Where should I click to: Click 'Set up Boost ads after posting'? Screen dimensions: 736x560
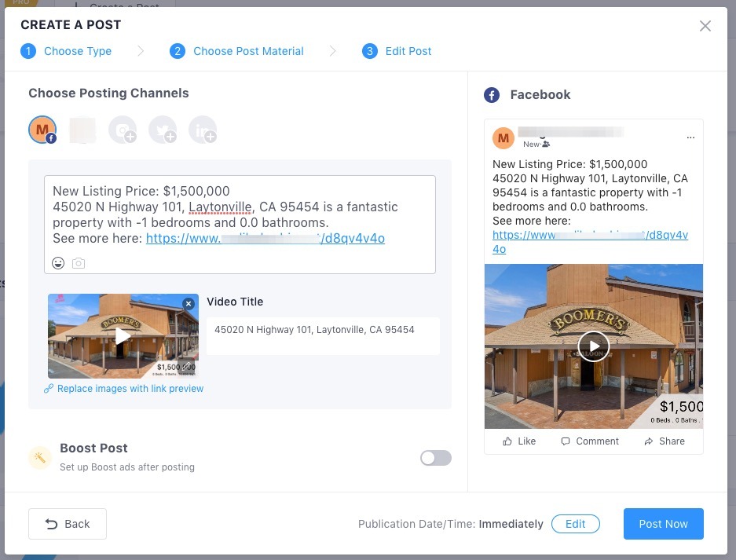(x=127, y=467)
